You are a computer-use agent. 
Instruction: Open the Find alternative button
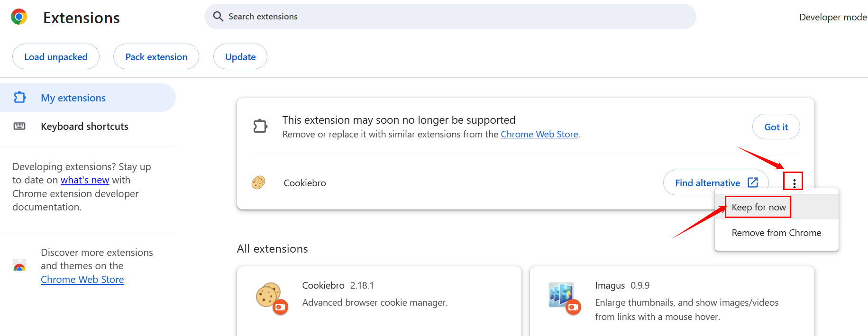(x=716, y=182)
